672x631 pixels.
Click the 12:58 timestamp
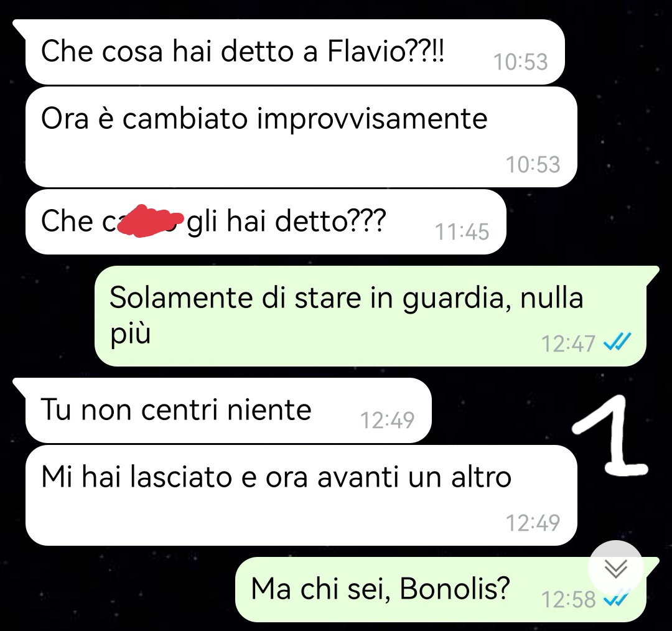[x=568, y=599]
